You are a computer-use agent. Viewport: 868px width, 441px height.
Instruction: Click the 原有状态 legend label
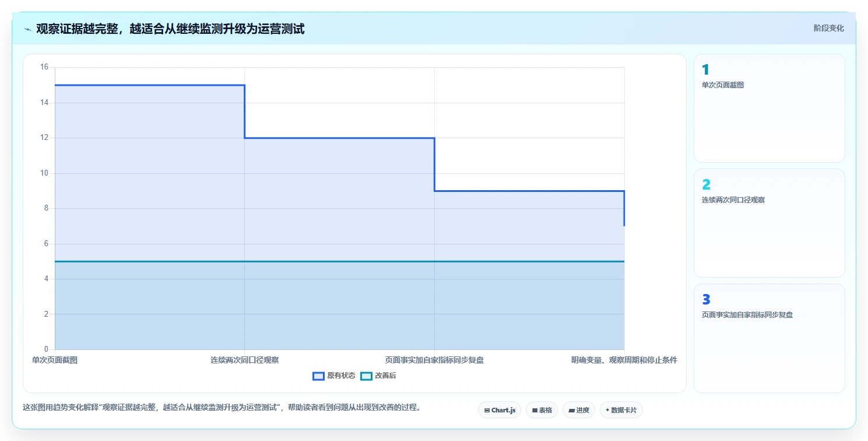tap(341, 376)
